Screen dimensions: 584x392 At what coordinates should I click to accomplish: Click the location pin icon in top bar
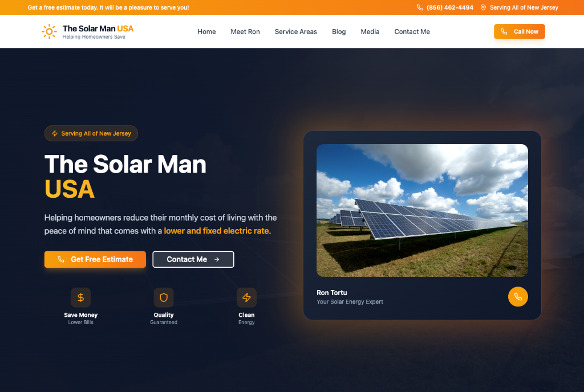click(x=483, y=7)
